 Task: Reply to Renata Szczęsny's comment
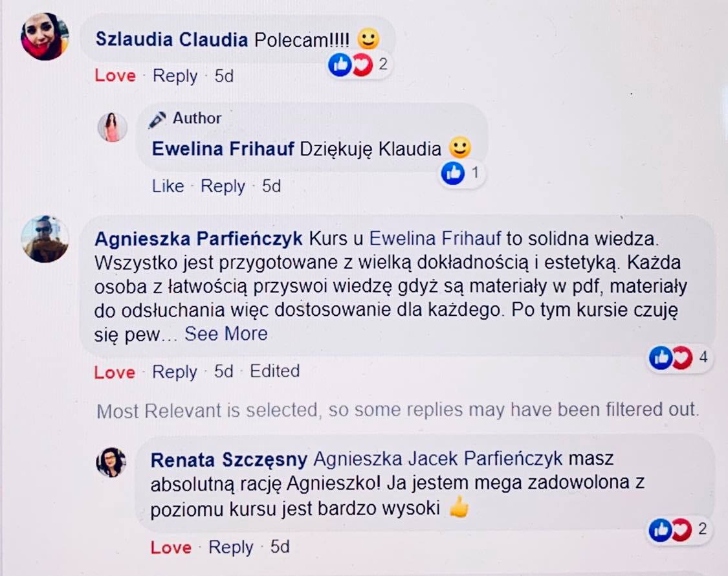point(231,548)
